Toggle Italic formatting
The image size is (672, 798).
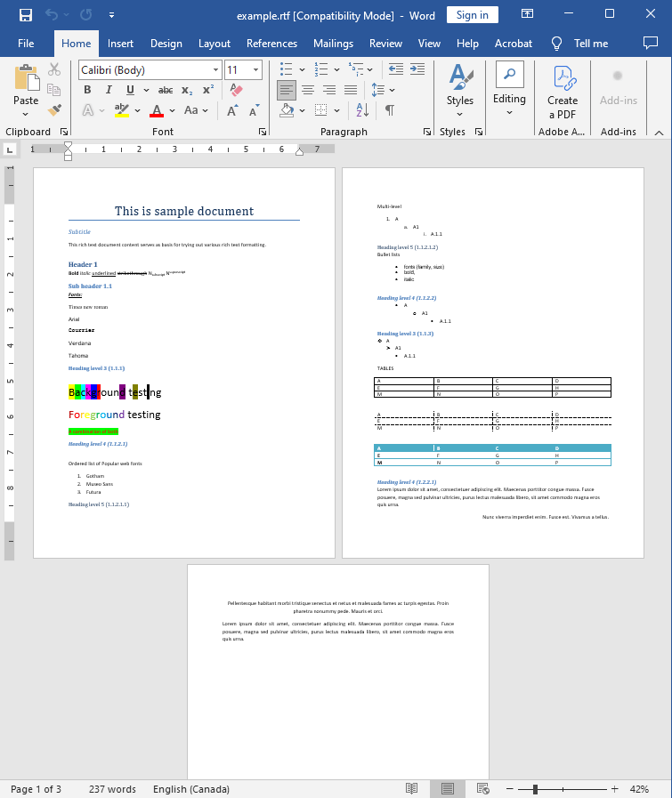click(x=109, y=90)
